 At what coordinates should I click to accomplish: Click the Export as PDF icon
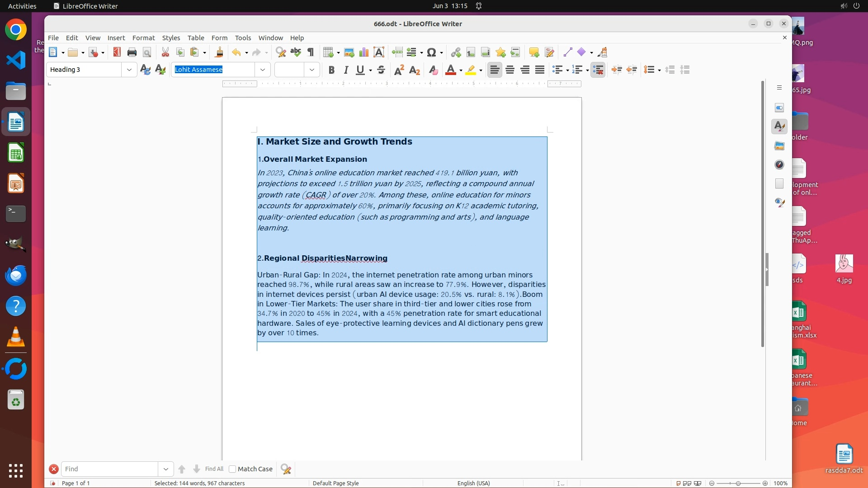click(x=117, y=52)
